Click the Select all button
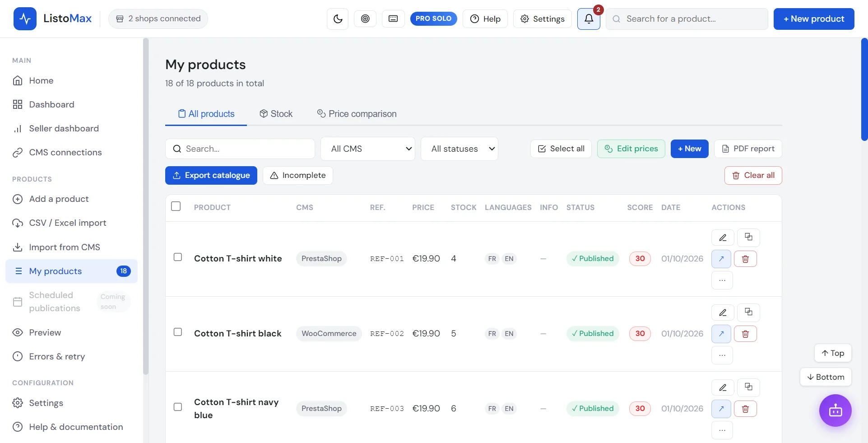Viewport: 868px width, 443px height. pyautogui.click(x=561, y=149)
